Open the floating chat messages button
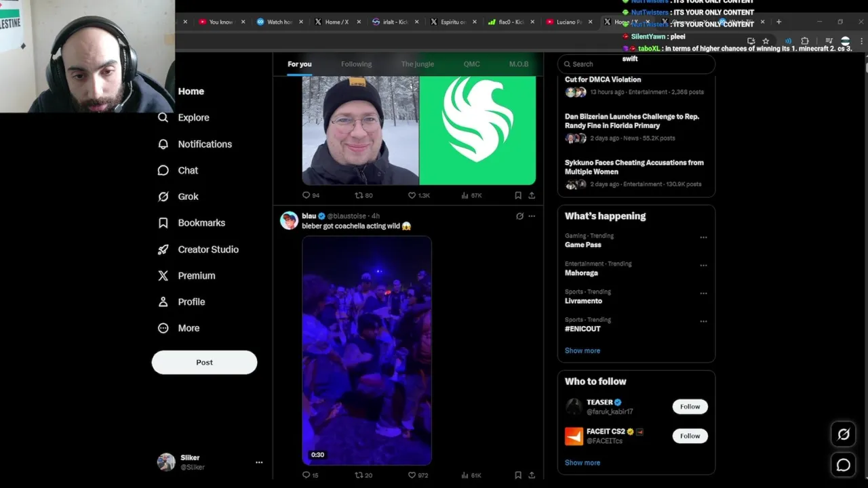 click(844, 465)
